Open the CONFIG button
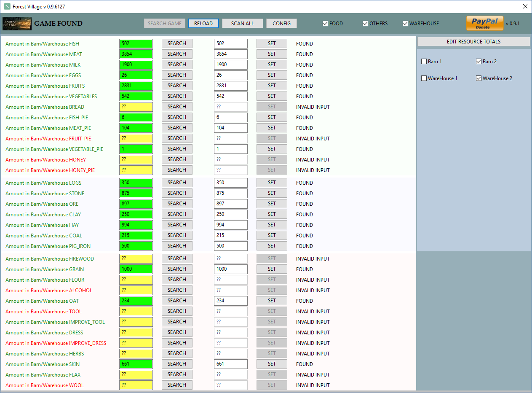This screenshot has height=393, width=532. [281, 24]
